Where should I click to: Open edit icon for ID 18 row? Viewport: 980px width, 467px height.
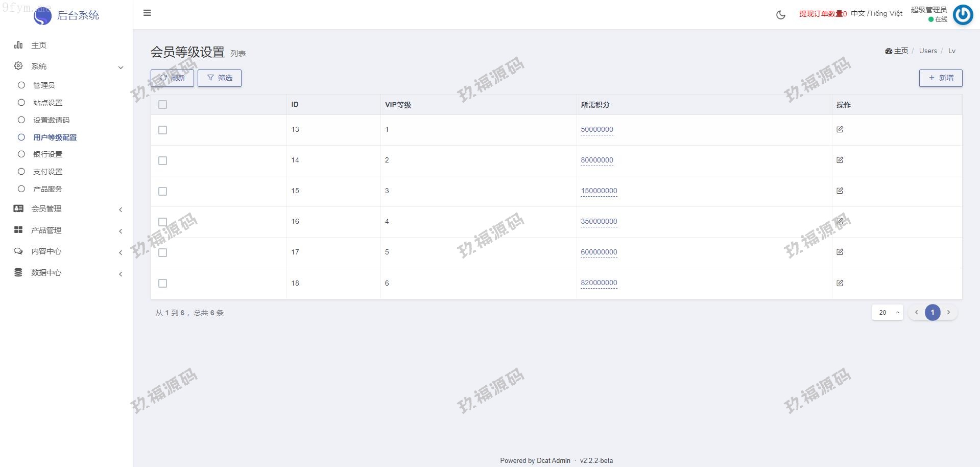tap(840, 283)
